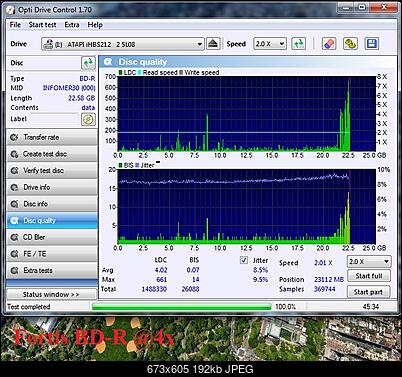Click the save floppy disk icon
The height and width of the screenshot is (377, 402).
pos(371,44)
